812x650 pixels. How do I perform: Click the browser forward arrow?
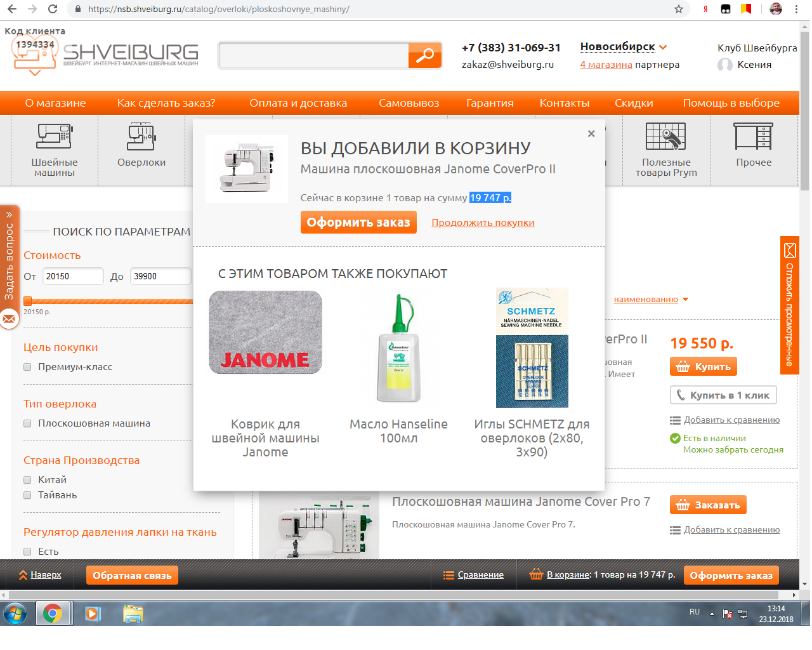(32, 9)
